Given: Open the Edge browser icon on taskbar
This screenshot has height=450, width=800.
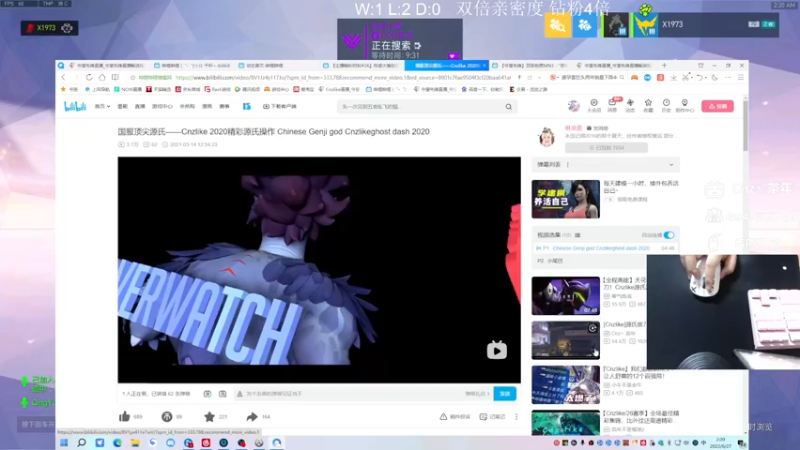Looking at the screenshot, I should coord(117,443).
